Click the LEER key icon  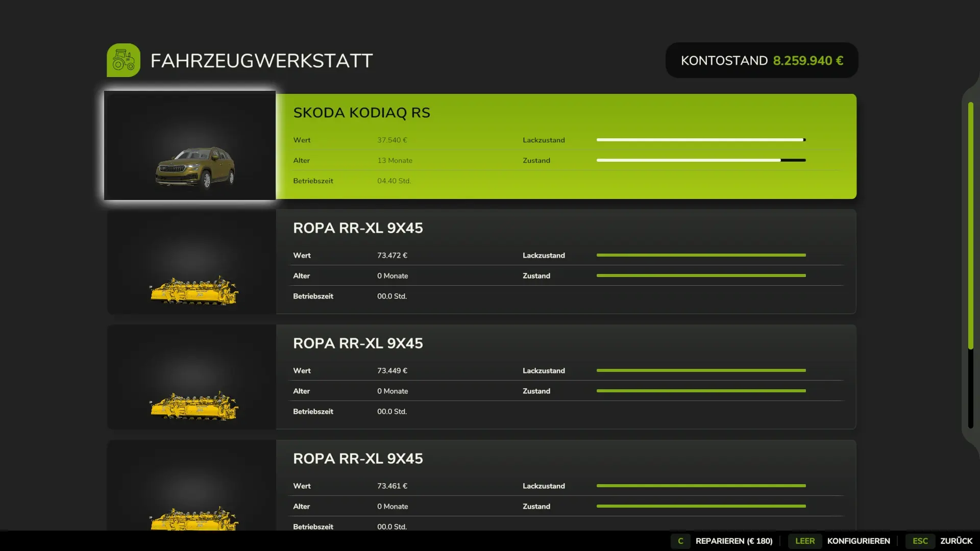tap(804, 541)
